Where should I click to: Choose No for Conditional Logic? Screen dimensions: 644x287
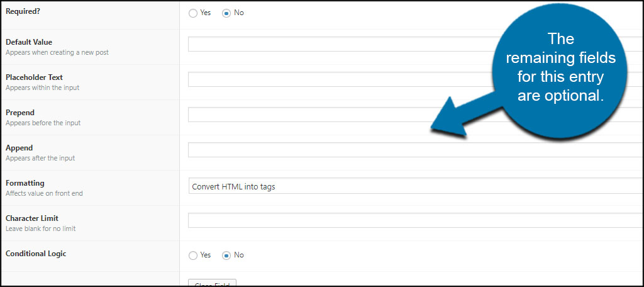tap(226, 256)
